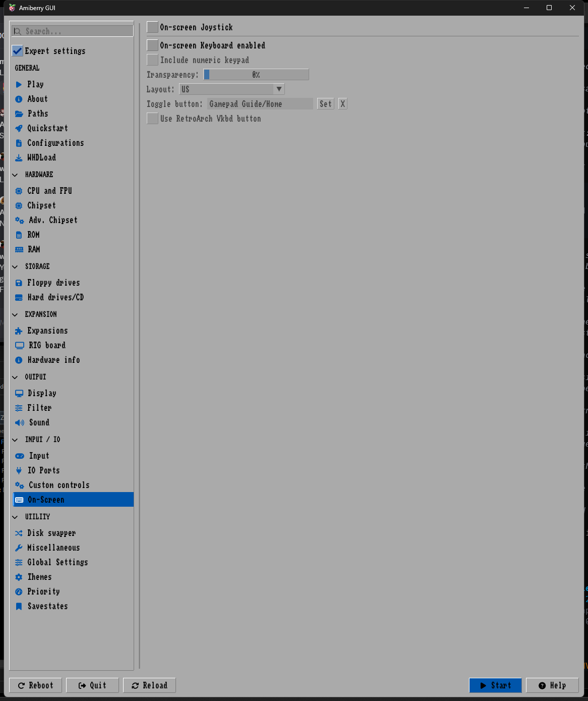Screen dimensions: 588x701
Task: Uncheck the Expert settings checkbox
Action: pos(17,51)
